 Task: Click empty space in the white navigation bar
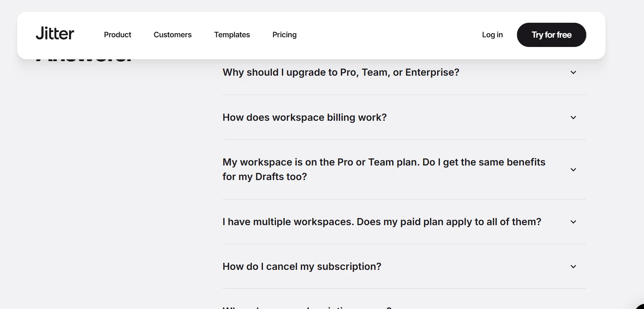tap(388, 35)
